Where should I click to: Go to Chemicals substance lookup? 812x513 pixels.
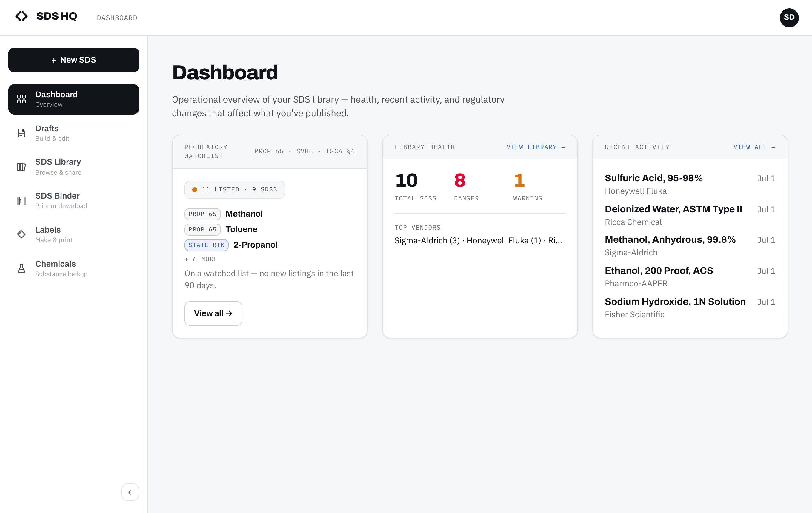(73, 268)
